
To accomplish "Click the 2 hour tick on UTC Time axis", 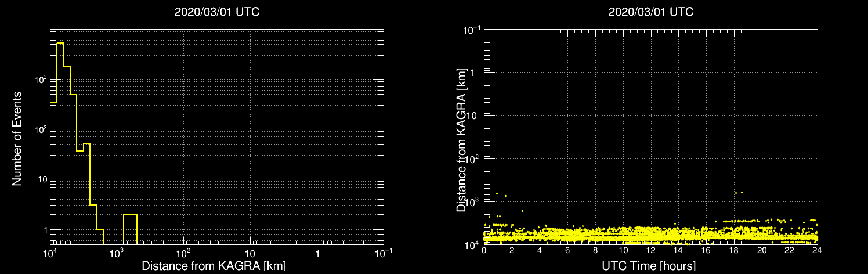I will [x=512, y=251].
